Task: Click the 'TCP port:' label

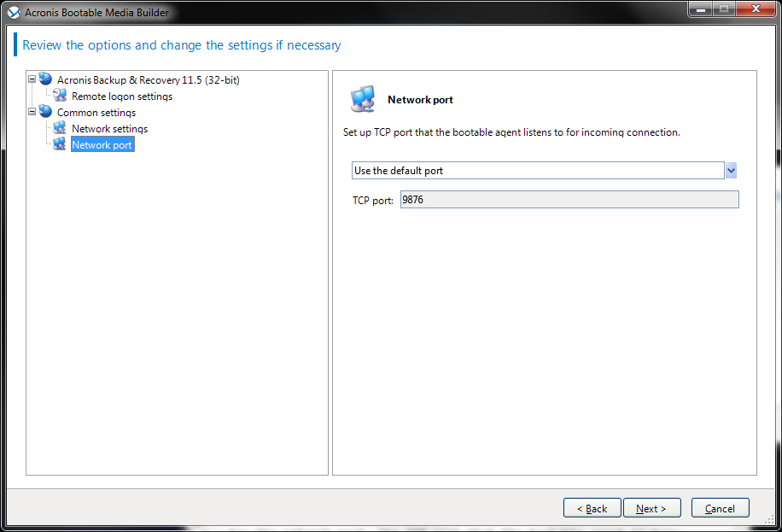Action: click(x=373, y=201)
